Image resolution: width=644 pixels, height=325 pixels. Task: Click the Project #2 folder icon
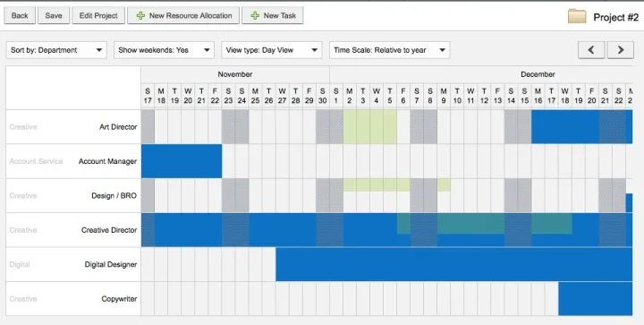577,16
